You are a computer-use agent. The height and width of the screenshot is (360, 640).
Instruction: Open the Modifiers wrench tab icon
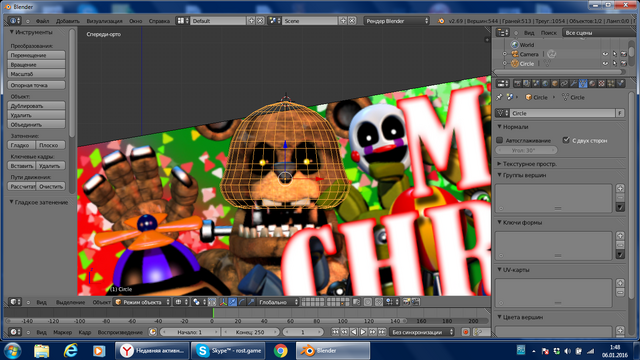(x=573, y=84)
